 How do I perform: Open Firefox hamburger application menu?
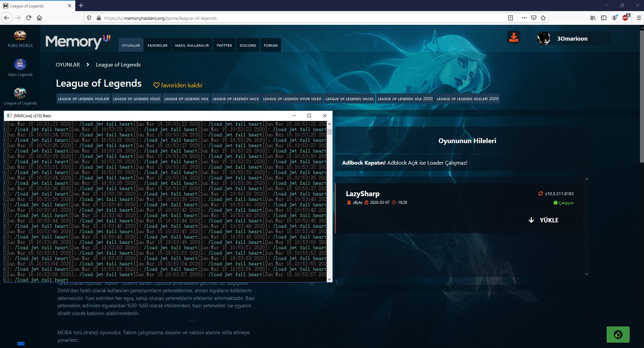pos(639,18)
